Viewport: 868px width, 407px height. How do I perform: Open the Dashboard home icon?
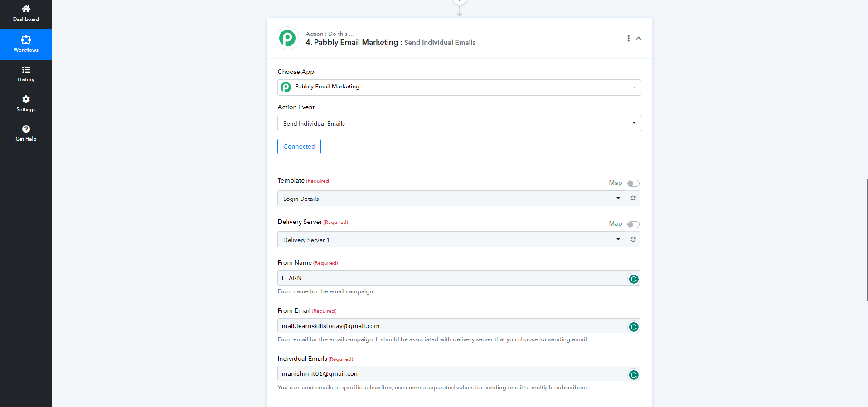click(x=26, y=9)
